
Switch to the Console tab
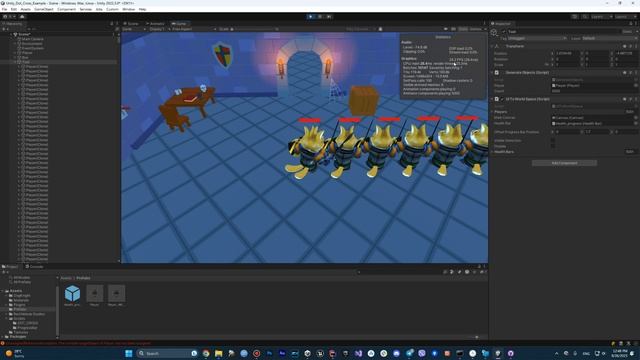34,267
